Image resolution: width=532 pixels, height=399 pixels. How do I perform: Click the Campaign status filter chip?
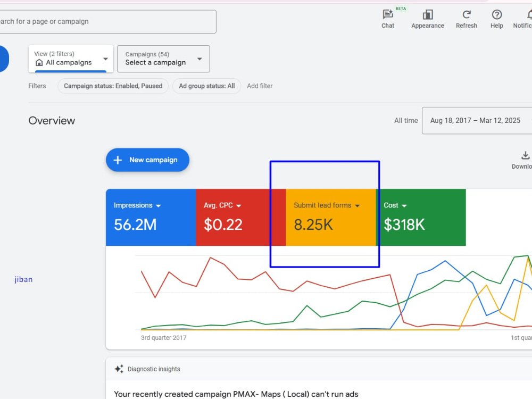[113, 86]
